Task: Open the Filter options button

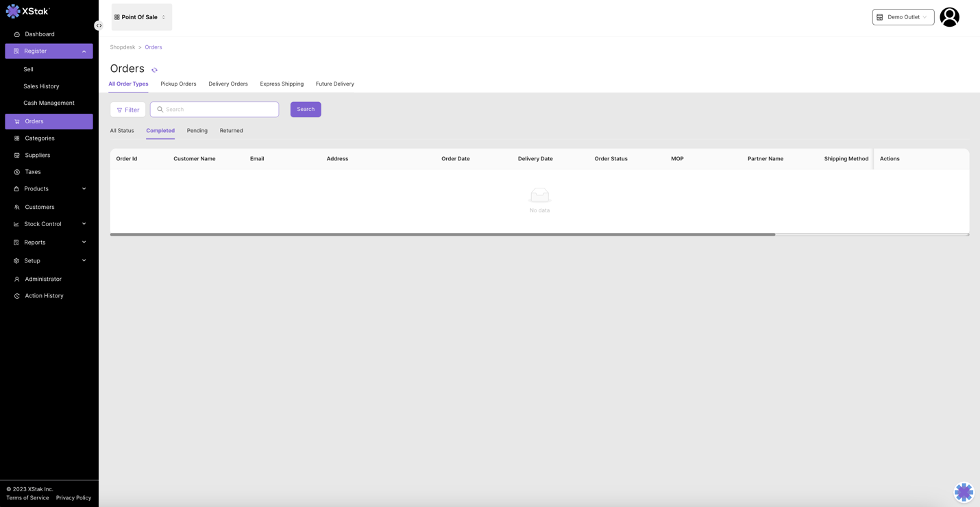Action: pos(128,110)
